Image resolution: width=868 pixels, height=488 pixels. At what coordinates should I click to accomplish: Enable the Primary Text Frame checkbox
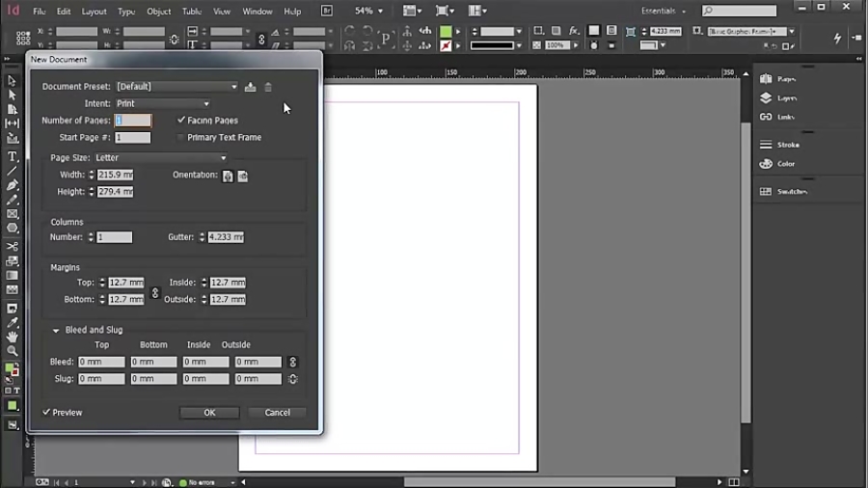click(x=180, y=137)
